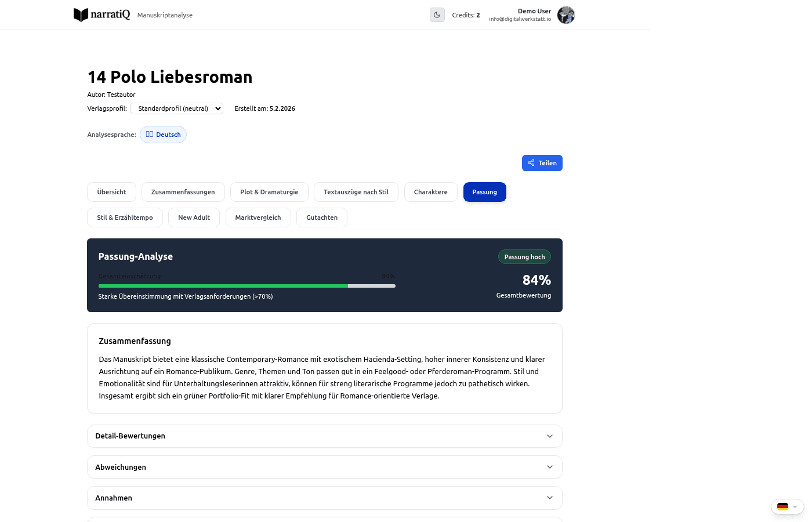
Task: Click the German flag icon
Action: pyautogui.click(x=782, y=506)
